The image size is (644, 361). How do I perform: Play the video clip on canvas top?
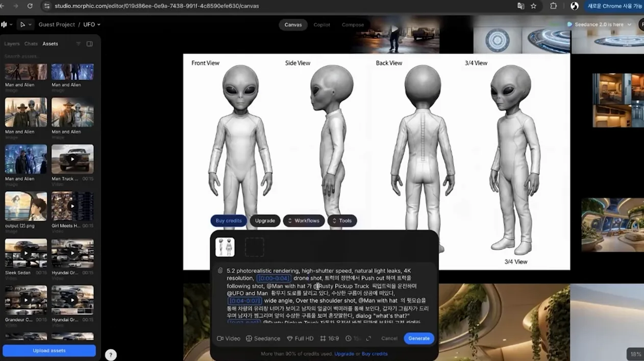(x=394, y=29)
